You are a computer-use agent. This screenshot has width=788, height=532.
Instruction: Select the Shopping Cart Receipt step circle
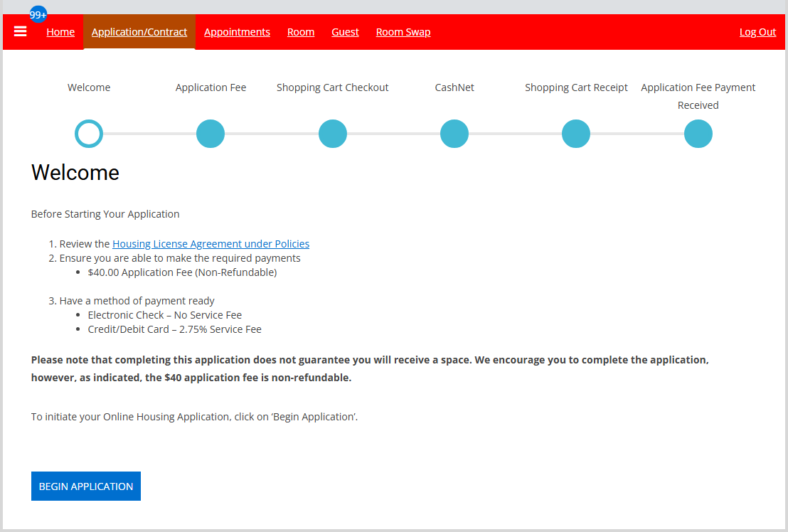click(576, 134)
